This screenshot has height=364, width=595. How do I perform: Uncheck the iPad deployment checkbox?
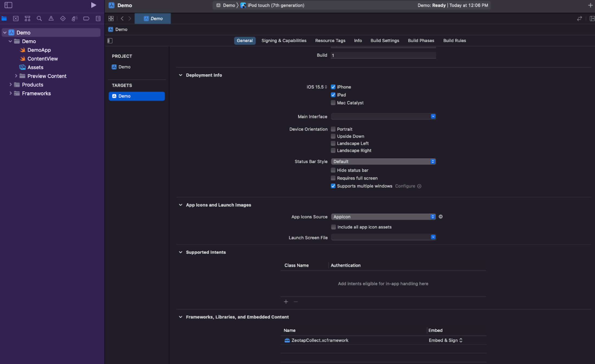point(333,95)
